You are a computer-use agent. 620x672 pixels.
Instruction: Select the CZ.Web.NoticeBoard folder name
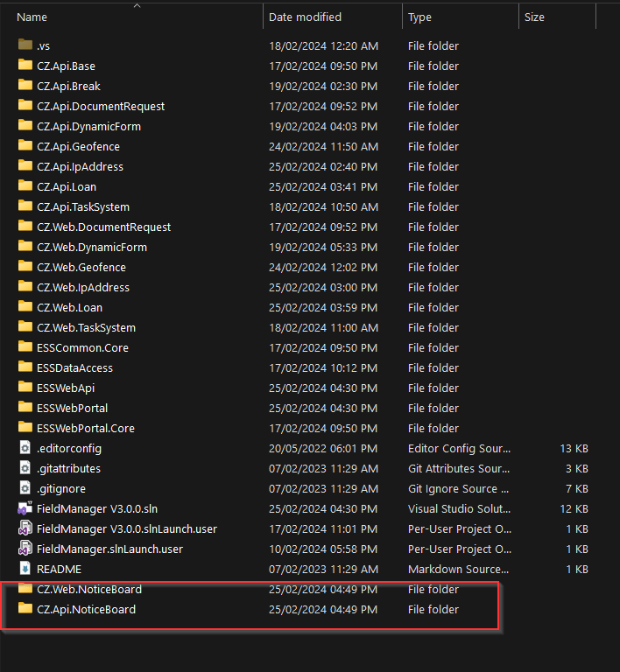click(x=89, y=590)
